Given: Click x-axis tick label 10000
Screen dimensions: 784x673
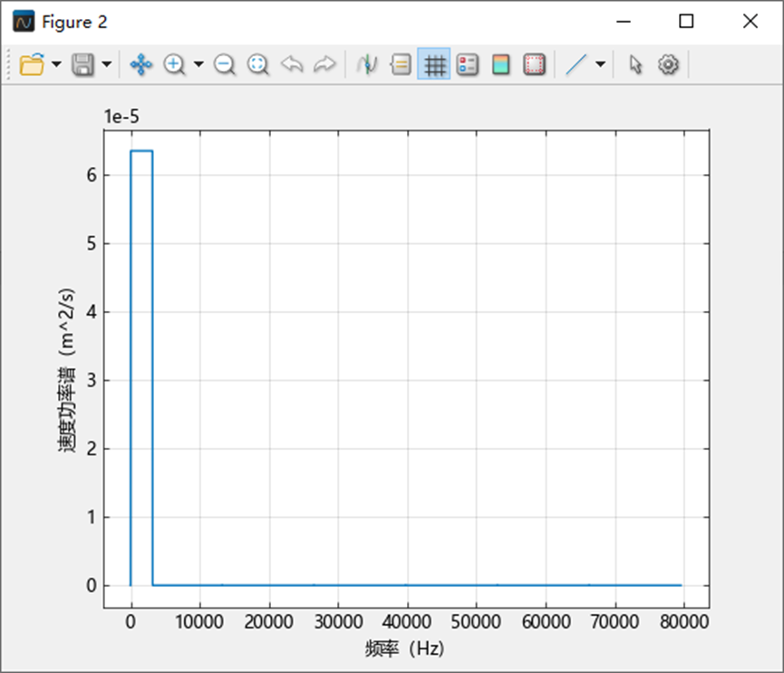Looking at the screenshot, I should (x=199, y=622).
